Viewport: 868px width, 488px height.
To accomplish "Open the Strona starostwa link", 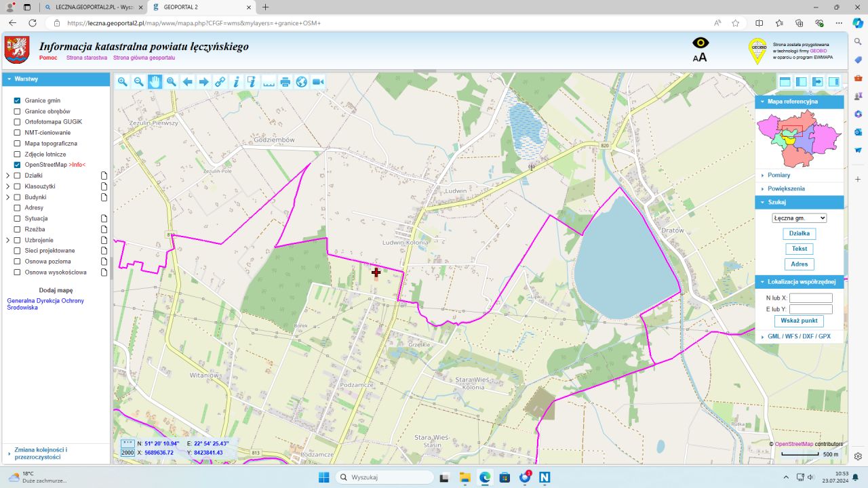I will coord(87,58).
